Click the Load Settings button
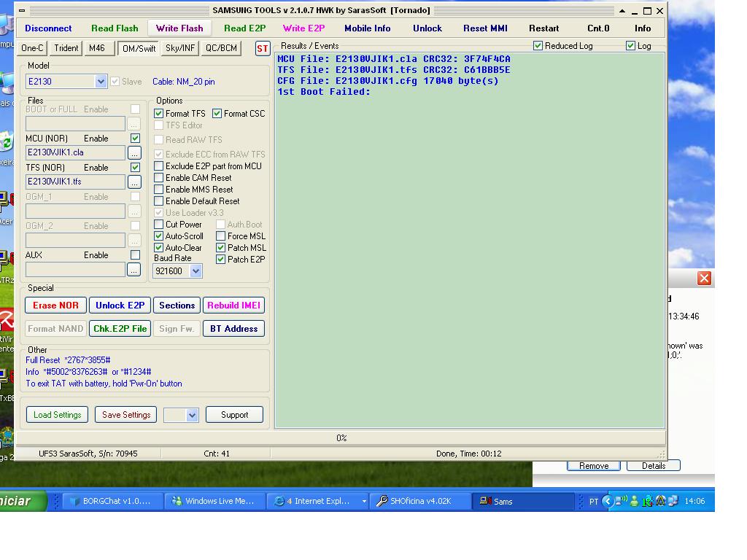The height and width of the screenshot is (560, 747). point(57,415)
